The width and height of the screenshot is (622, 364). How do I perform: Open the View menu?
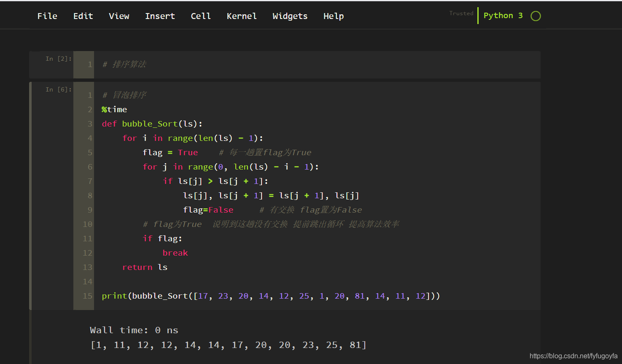[x=119, y=16]
